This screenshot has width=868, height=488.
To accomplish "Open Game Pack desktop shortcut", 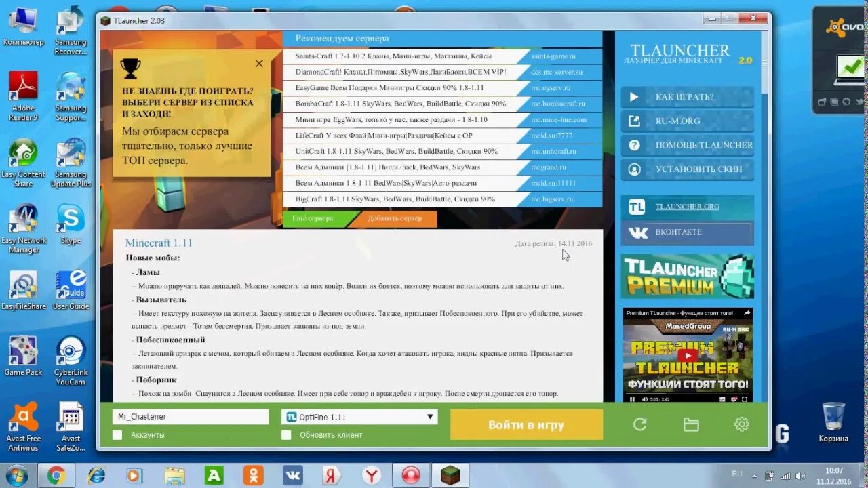I will [23, 357].
